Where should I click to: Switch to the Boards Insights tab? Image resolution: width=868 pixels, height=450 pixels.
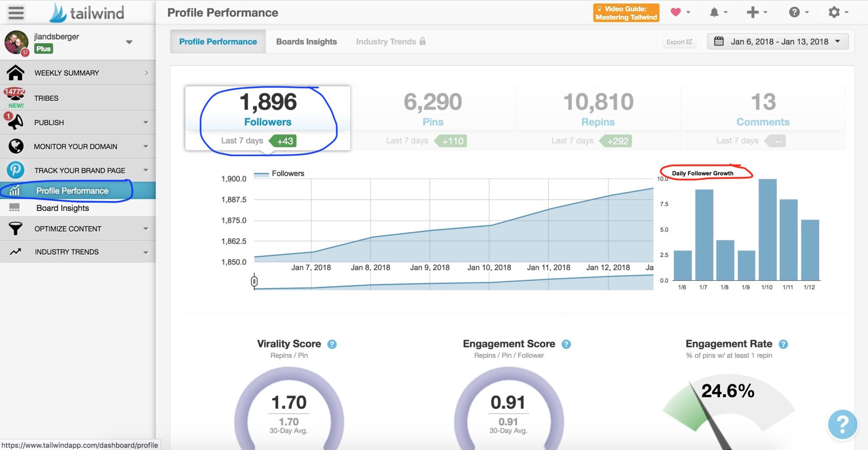[x=306, y=42]
